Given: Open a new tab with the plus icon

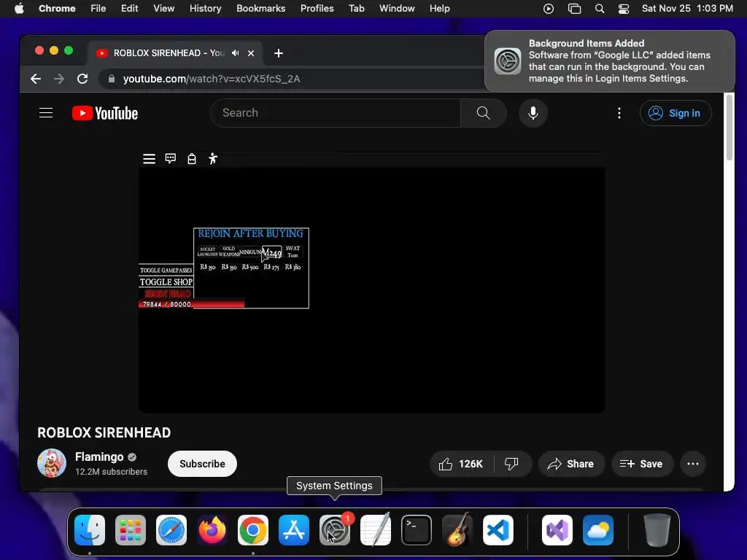Looking at the screenshot, I should [x=279, y=53].
